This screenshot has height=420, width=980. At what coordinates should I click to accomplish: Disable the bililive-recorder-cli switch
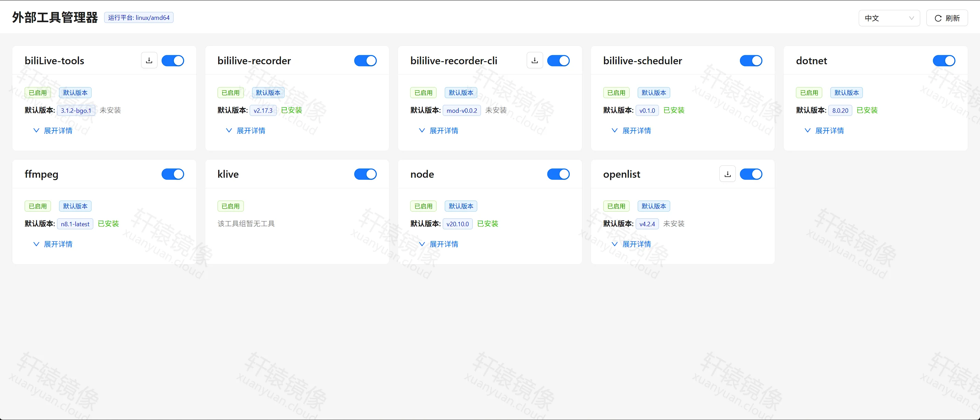(x=558, y=60)
